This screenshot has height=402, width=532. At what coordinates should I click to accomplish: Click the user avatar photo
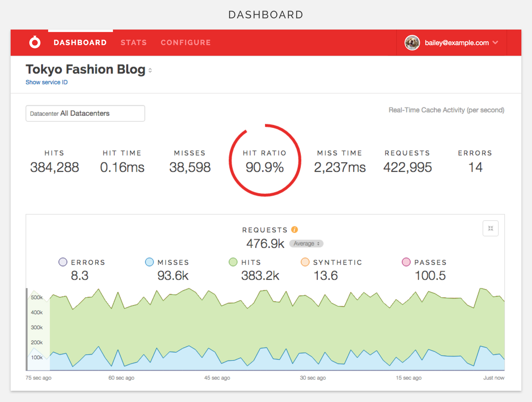pyautogui.click(x=412, y=43)
